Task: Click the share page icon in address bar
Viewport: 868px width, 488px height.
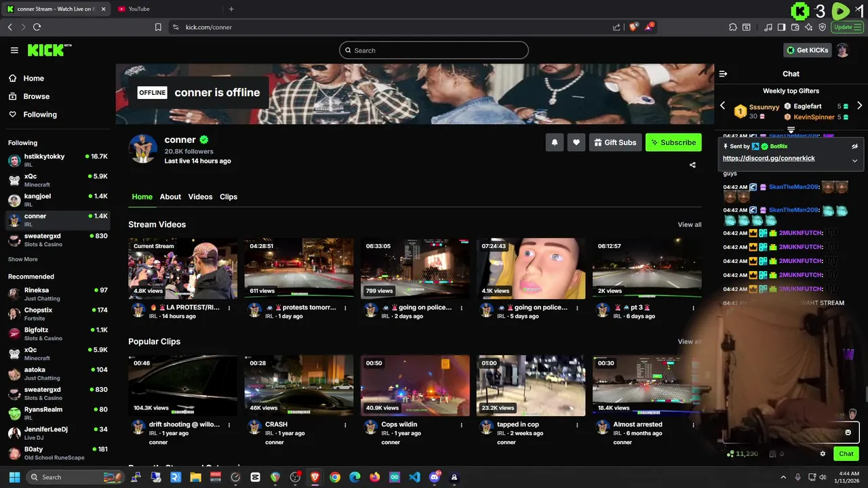Action: pyautogui.click(x=616, y=27)
